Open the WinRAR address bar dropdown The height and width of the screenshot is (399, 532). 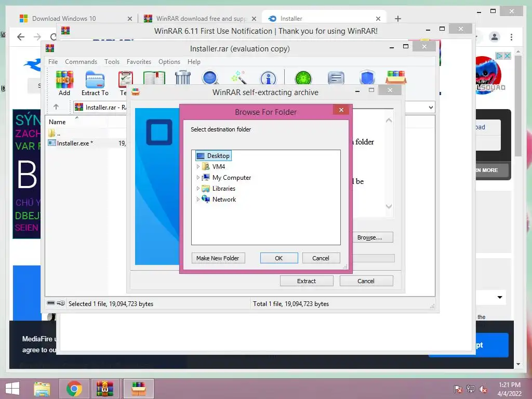[431, 107]
